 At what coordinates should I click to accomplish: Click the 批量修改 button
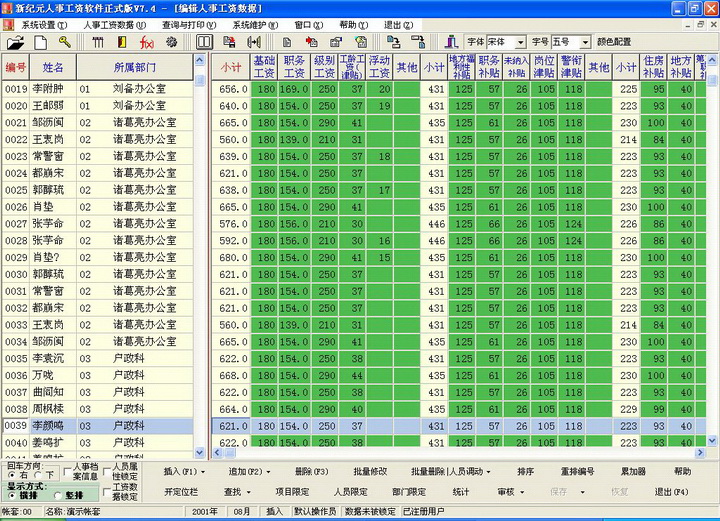coord(370,471)
